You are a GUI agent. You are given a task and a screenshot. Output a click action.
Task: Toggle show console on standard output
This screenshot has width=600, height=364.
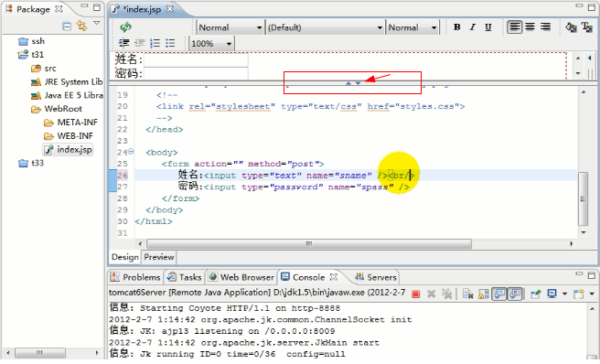pos(499,294)
